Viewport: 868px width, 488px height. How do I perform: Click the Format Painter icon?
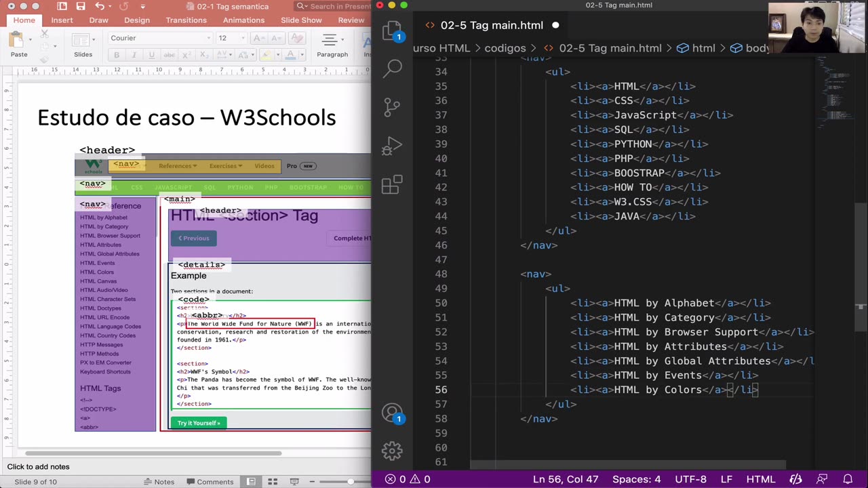45,60
